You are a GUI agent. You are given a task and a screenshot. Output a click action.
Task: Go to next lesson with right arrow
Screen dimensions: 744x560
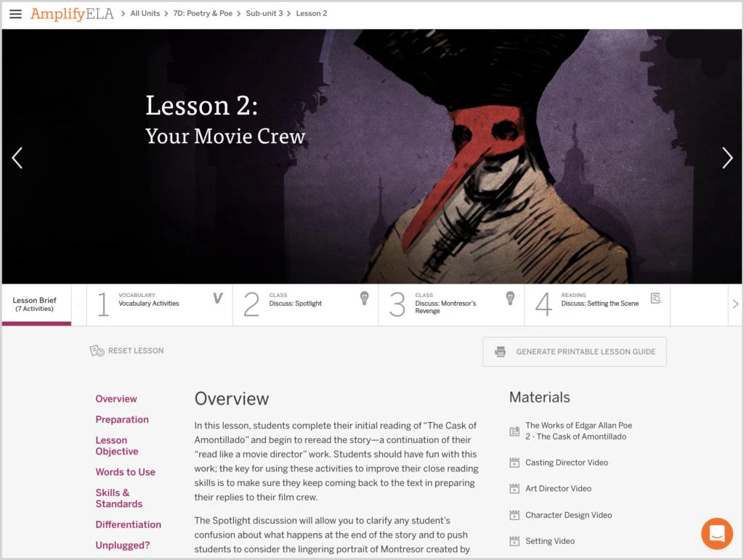[x=727, y=158]
